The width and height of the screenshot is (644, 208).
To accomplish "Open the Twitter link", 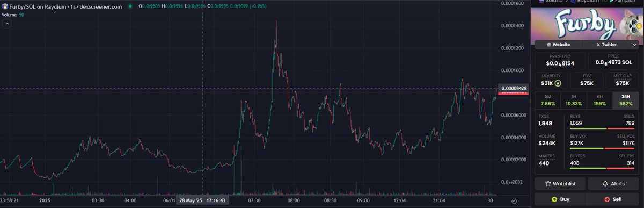I will [x=606, y=45].
